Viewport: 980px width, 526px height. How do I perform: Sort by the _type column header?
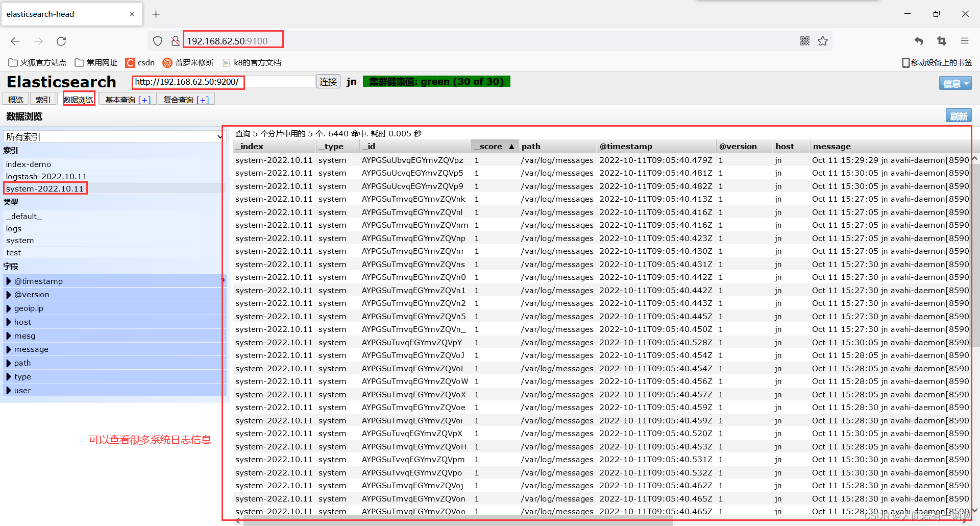[x=337, y=146]
